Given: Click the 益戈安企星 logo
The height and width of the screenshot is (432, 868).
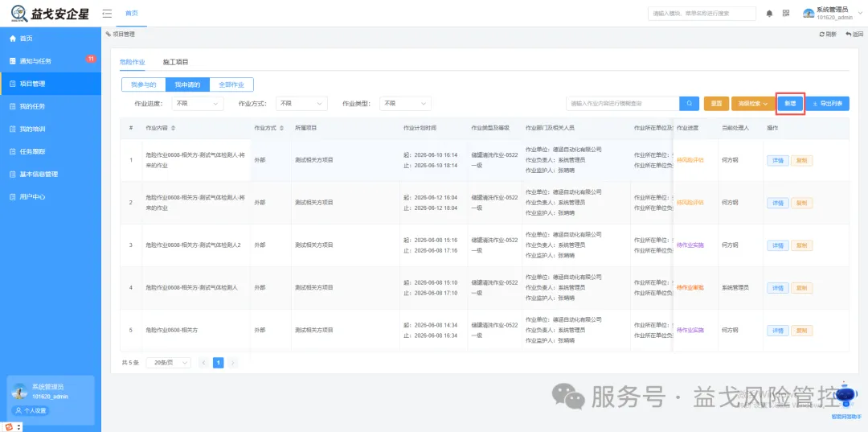Looking at the screenshot, I should click(x=51, y=14).
